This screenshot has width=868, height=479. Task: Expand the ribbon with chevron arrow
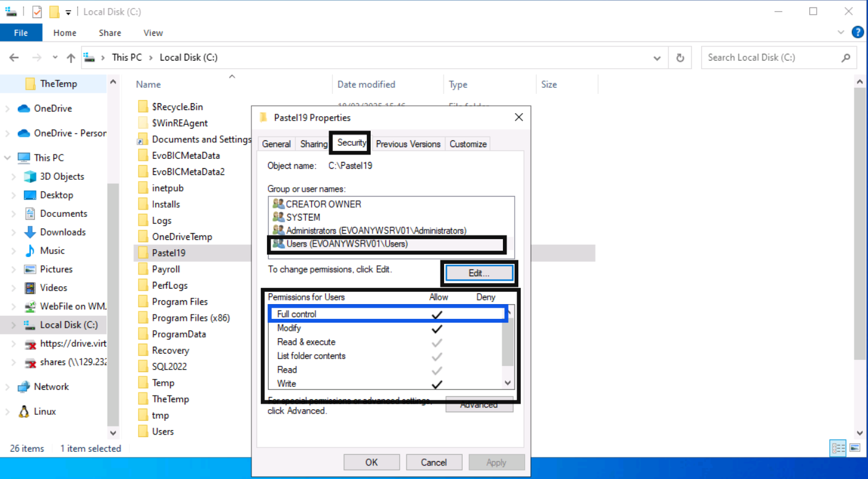click(x=841, y=32)
